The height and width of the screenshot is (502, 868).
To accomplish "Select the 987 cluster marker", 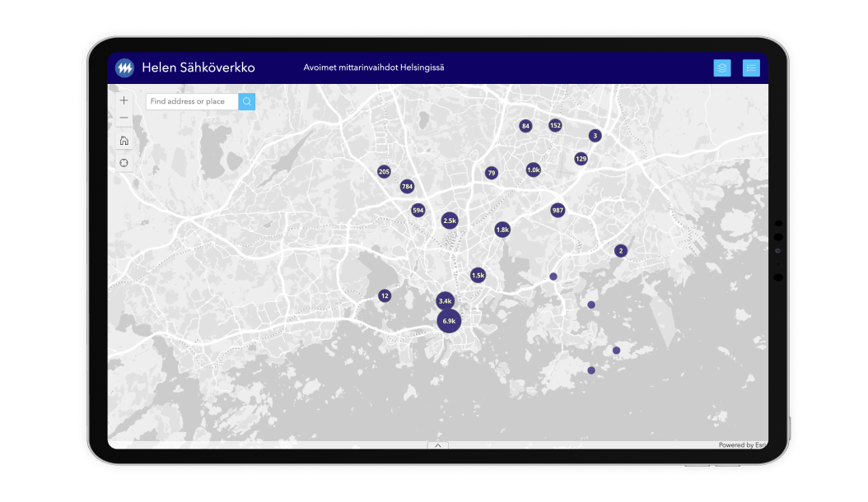I will 558,211.
